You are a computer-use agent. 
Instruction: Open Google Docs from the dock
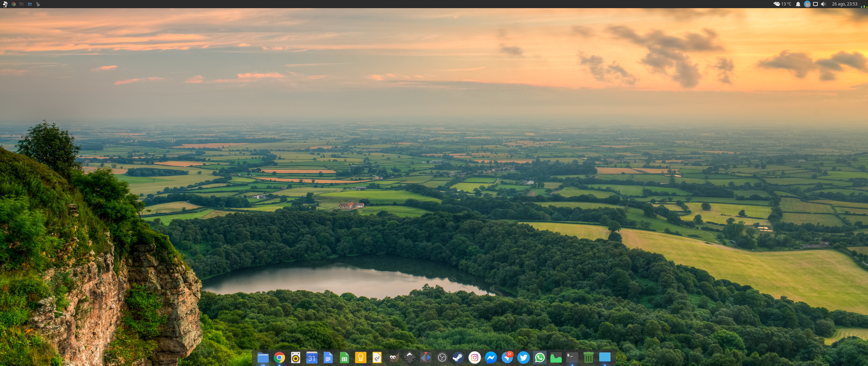click(x=328, y=358)
